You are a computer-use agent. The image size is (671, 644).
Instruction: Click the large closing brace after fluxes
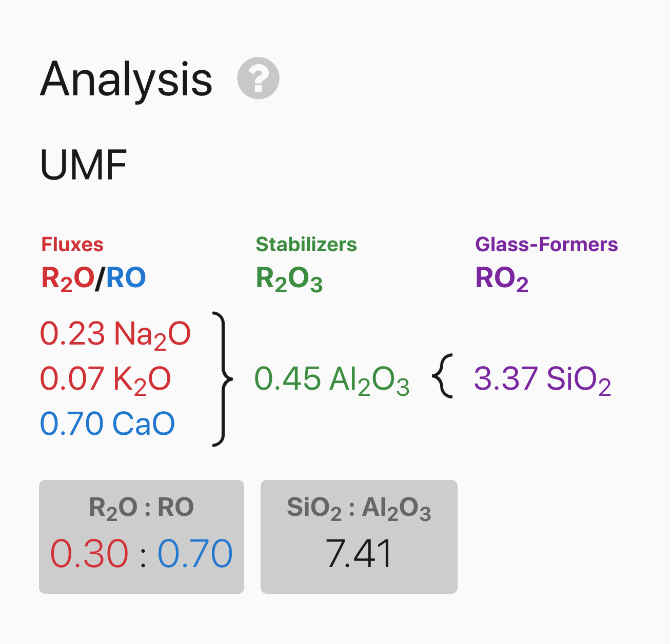(x=223, y=379)
